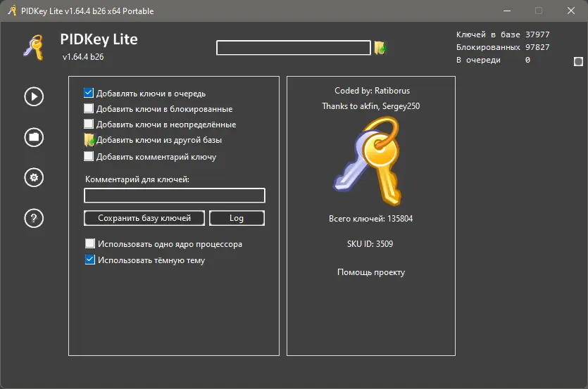588x389 pixels.
Task: Enable 'Использовать одно ядро процессора'
Action: [89, 244]
